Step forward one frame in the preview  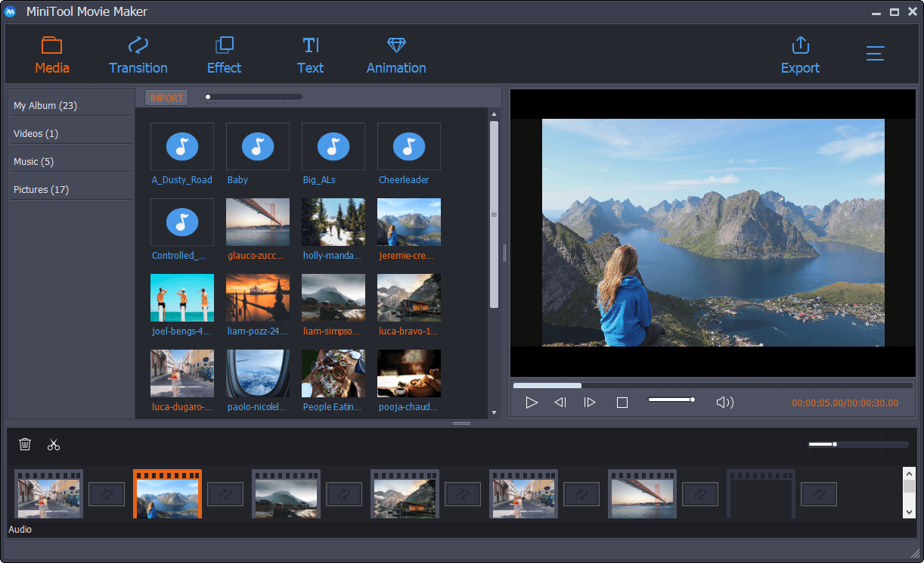click(590, 402)
